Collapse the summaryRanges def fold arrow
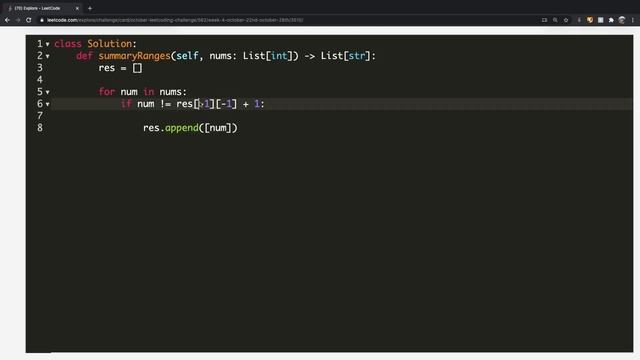The height and width of the screenshot is (360, 640). [x=48, y=56]
